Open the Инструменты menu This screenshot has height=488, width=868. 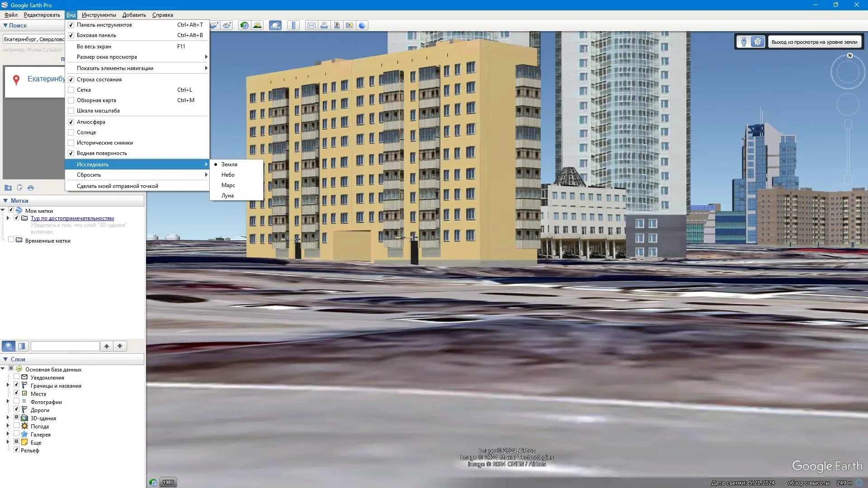pyautogui.click(x=99, y=15)
